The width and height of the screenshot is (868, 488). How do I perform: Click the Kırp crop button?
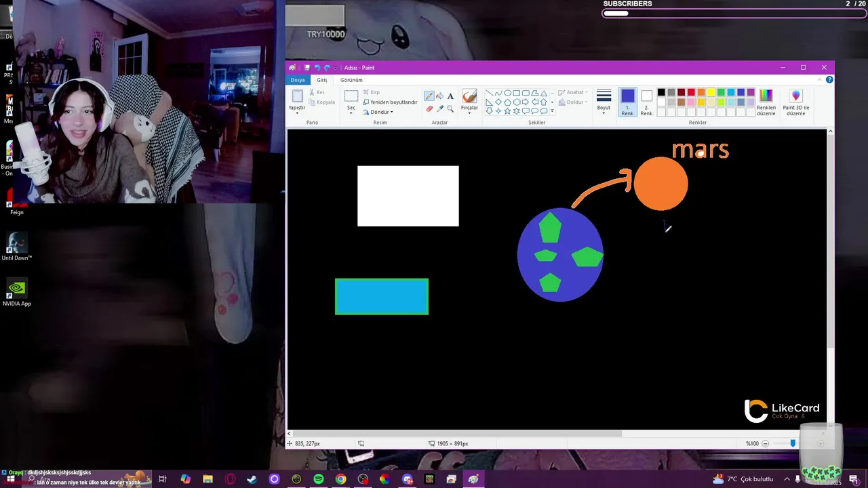(371, 92)
